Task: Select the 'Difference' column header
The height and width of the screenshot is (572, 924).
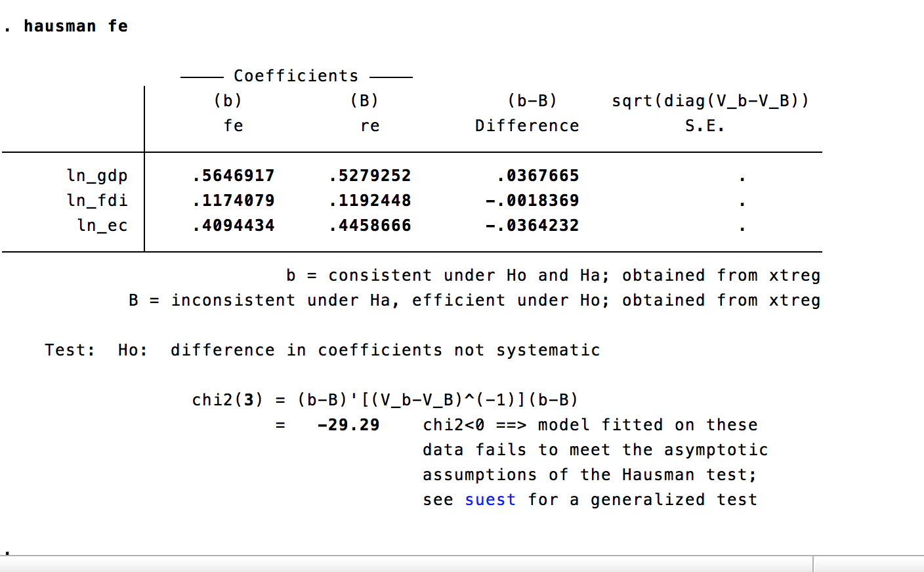Action: 528,126
